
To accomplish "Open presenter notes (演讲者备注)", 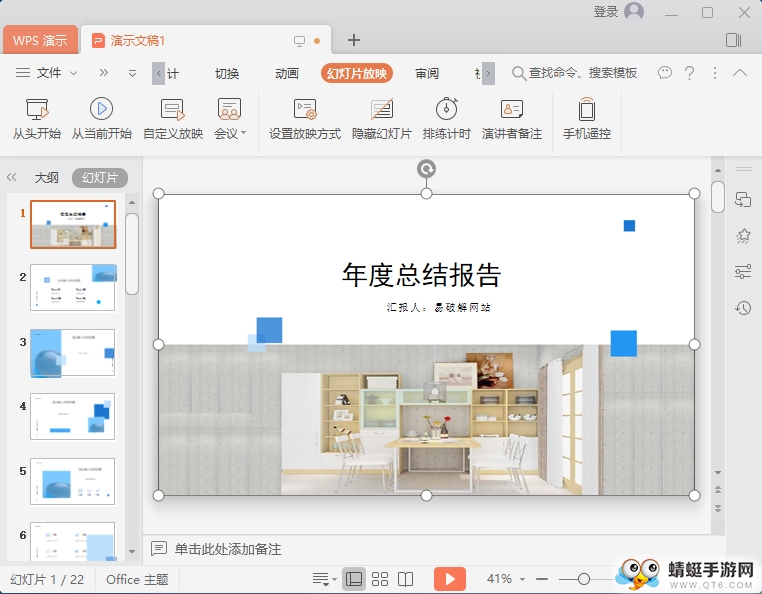I will coord(511,119).
